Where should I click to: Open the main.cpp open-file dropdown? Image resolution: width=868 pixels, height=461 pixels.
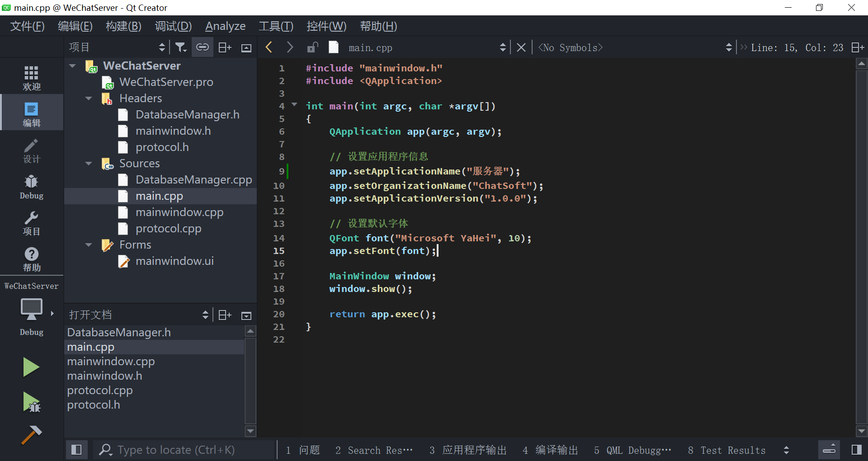click(427, 47)
